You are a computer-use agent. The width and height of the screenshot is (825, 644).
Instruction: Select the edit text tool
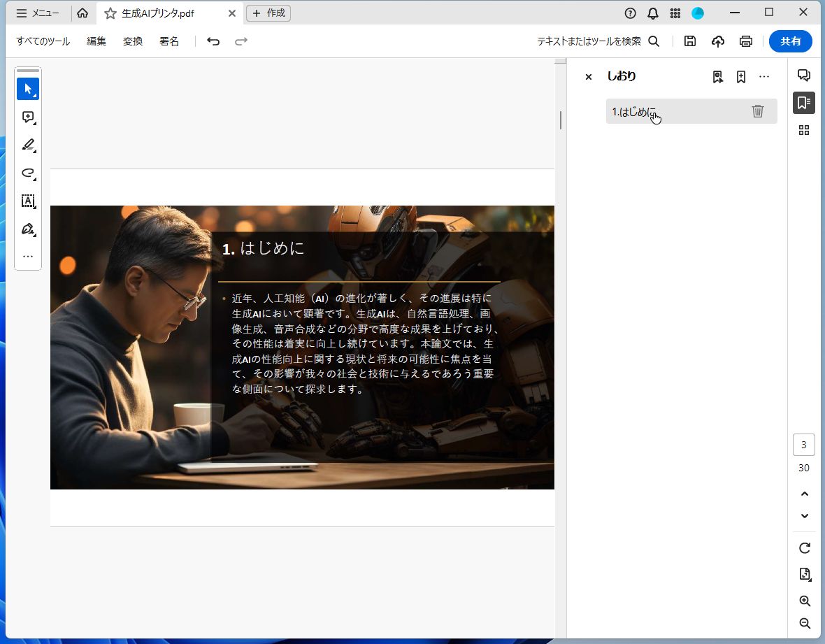pyautogui.click(x=28, y=201)
